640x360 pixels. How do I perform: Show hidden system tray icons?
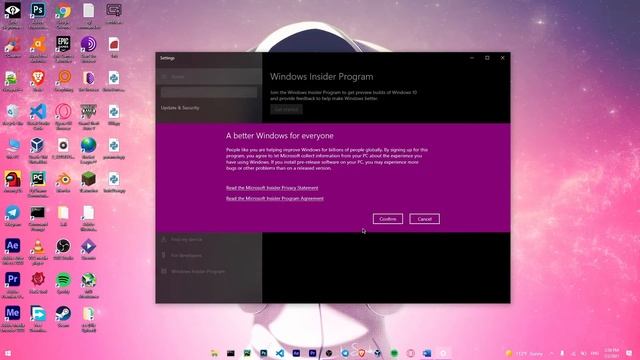552,353
